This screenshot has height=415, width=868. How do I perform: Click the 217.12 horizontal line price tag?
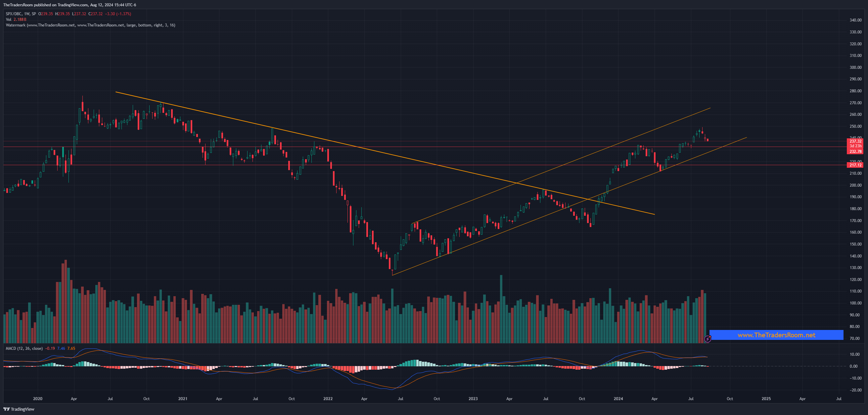pos(855,165)
